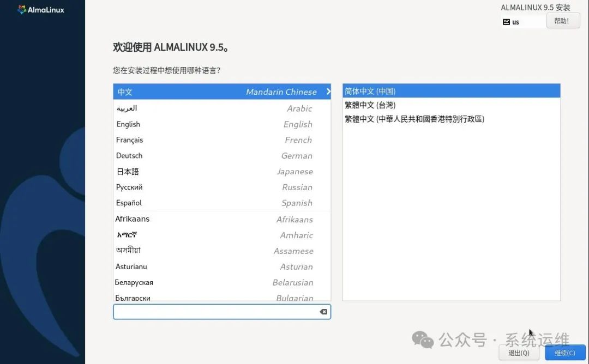This screenshot has height=364, width=589.
Task: Select 简体中文 (中国) locale
Action: pyautogui.click(x=451, y=91)
